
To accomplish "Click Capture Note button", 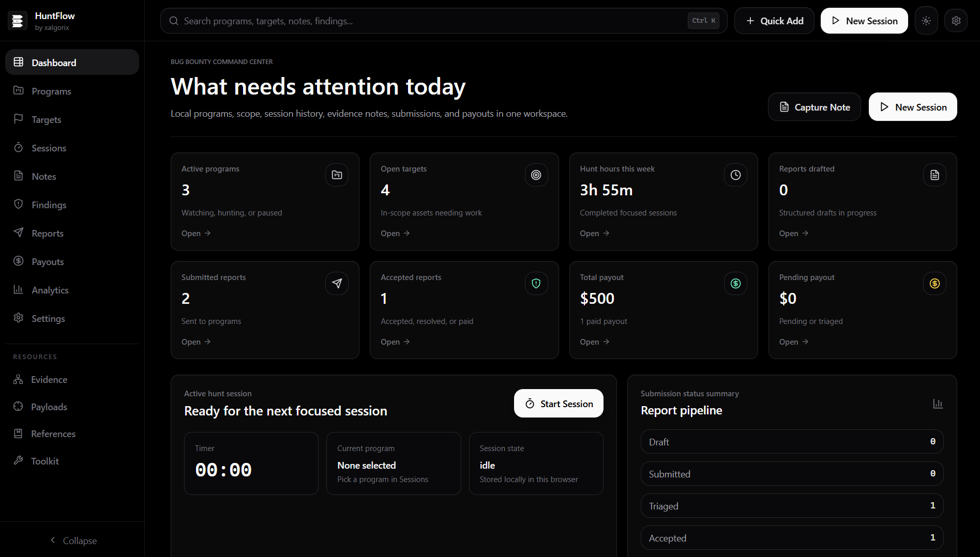I will coord(814,107).
